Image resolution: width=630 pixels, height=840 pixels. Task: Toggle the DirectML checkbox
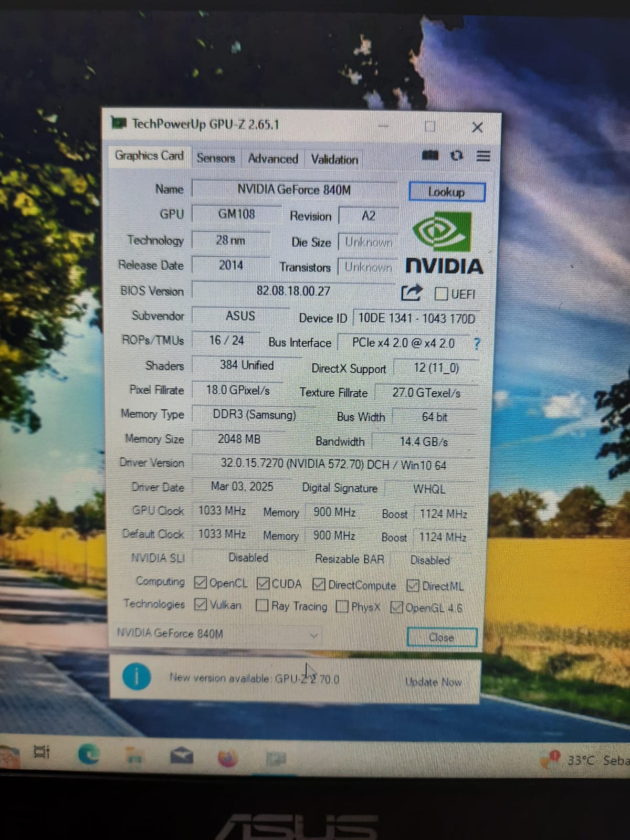coord(413,585)
